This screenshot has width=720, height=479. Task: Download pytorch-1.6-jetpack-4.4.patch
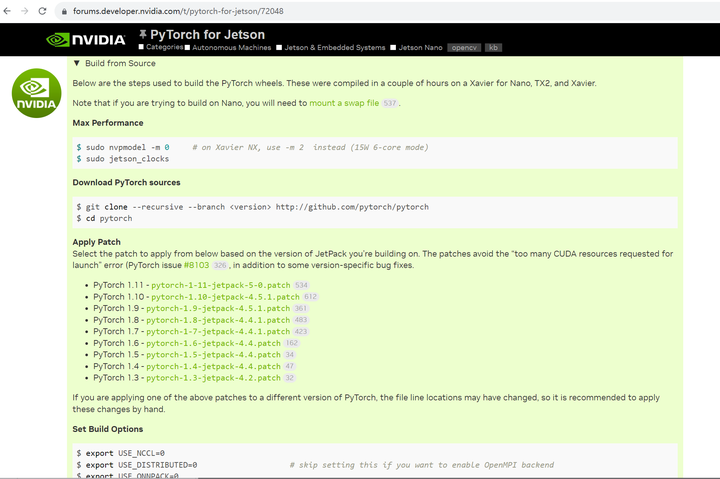pyautogui.click(x=214, y=344)
